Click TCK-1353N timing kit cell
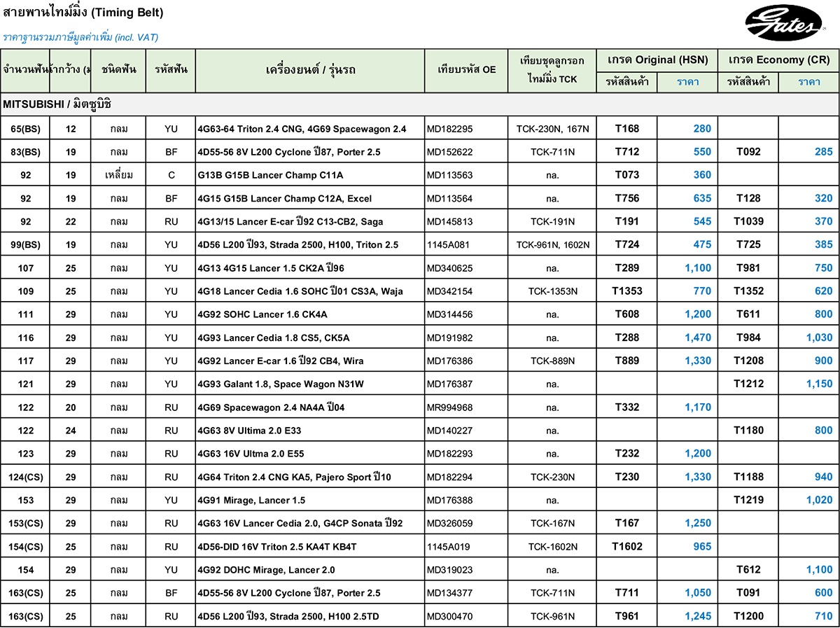The width and height of the screenshot is (840, 628). click(x=553, y=291)
